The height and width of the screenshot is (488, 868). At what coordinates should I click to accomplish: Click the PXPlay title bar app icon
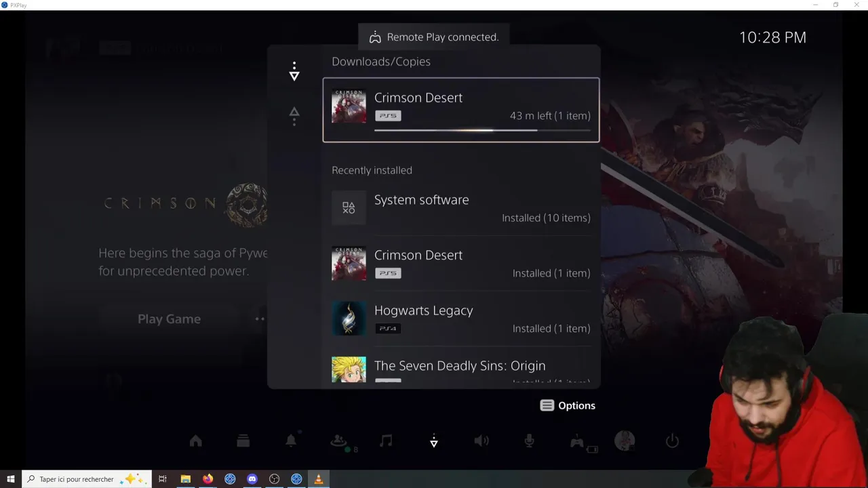(5, 5)
